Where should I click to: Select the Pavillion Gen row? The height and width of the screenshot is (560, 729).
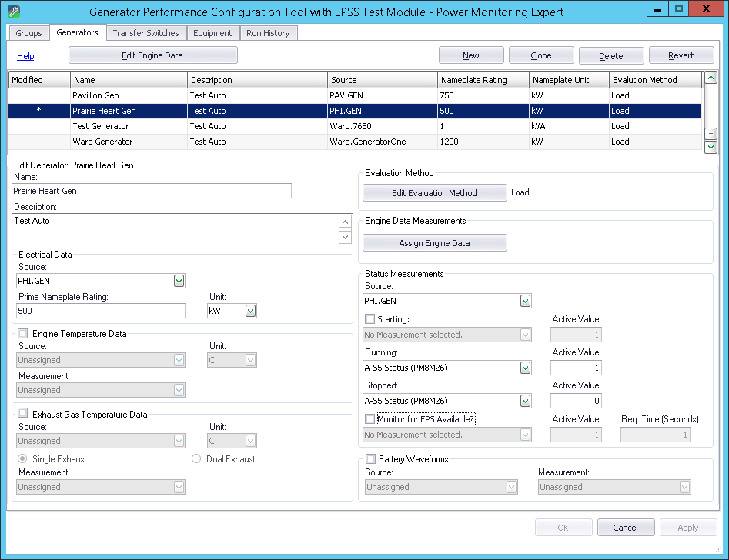[x=355, y=95]
